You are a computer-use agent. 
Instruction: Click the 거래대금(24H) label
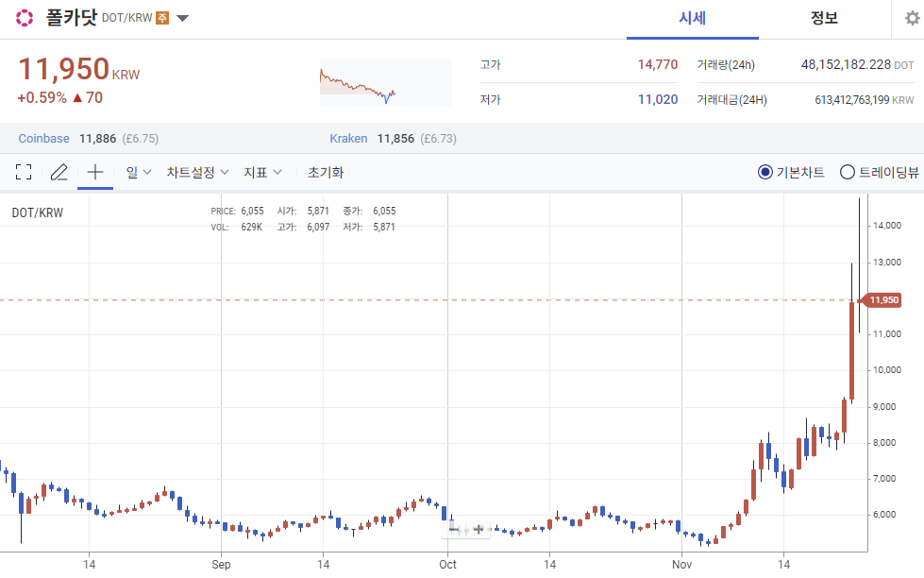pyautogui.click(x=731, y=100)
